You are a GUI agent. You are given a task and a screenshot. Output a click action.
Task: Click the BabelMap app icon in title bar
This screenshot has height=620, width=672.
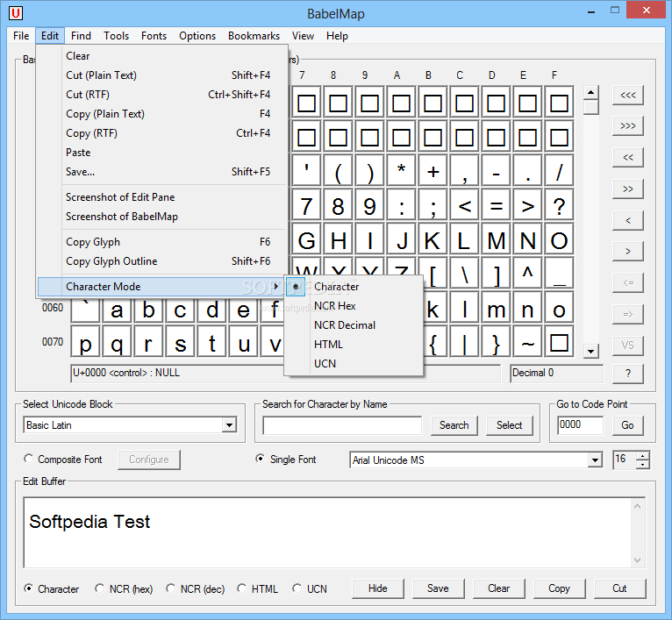[x=16, y=13]
